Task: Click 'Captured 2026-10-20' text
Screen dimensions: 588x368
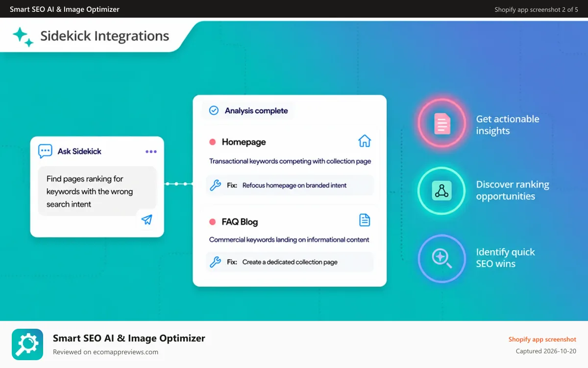Action: pyautogui.click(x=546, y=351)
